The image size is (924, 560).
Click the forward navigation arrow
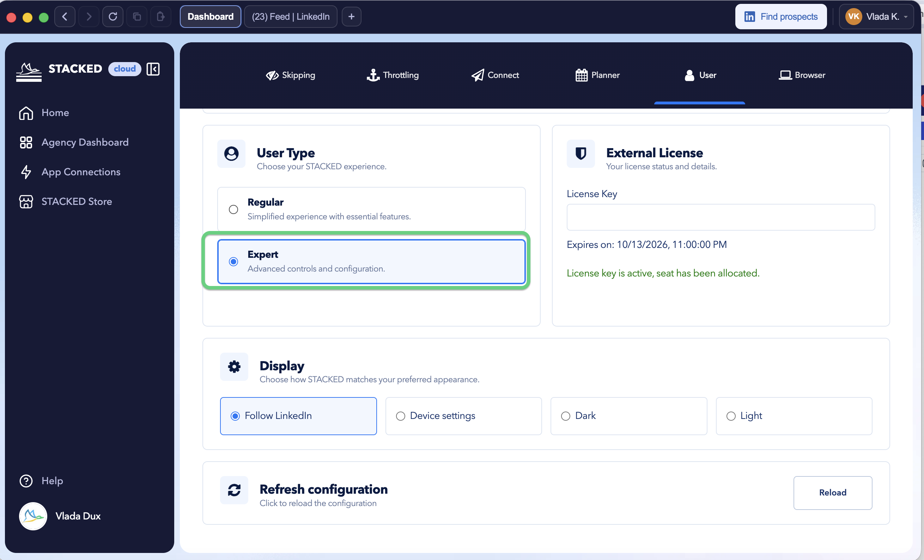[x=89, y=17]
